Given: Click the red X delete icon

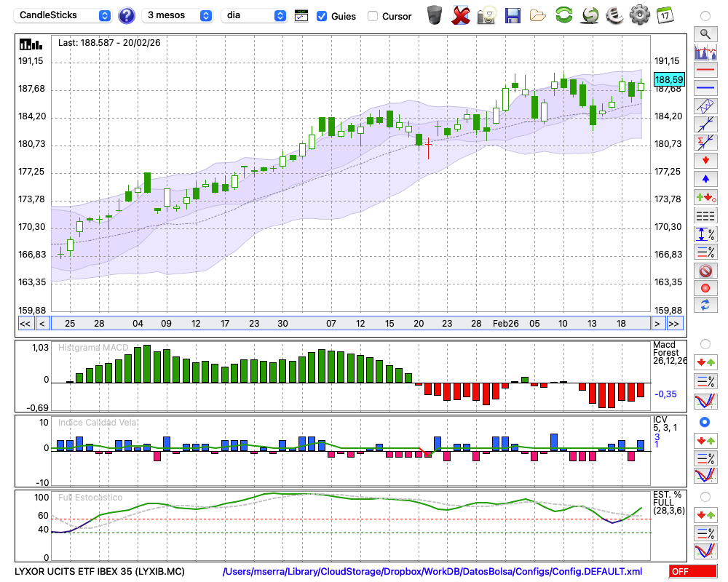Looking at the screenshot, I should [461, 15].
